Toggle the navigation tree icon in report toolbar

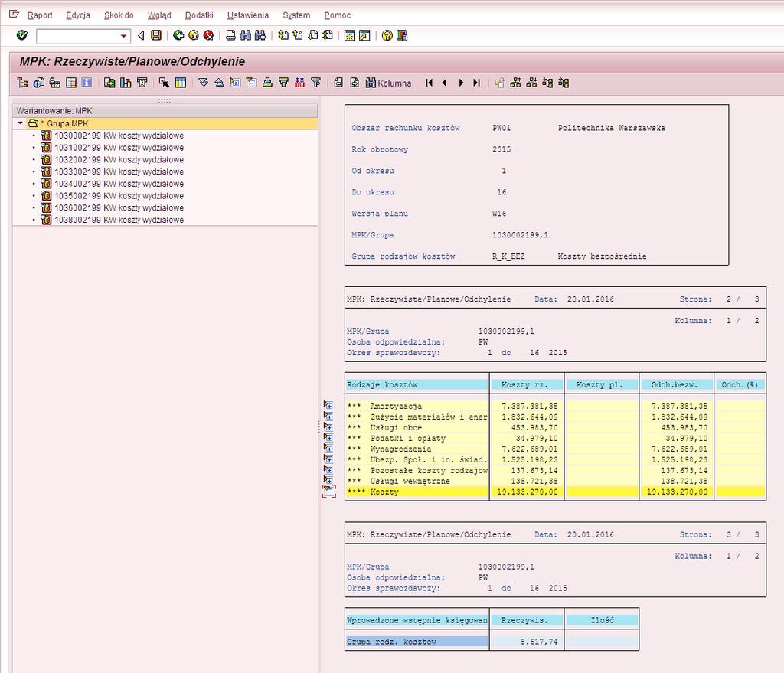(22, 83)
